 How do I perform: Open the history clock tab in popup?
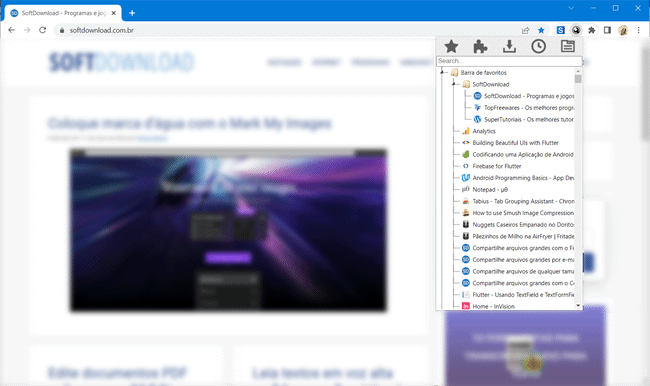coord(538,46)
